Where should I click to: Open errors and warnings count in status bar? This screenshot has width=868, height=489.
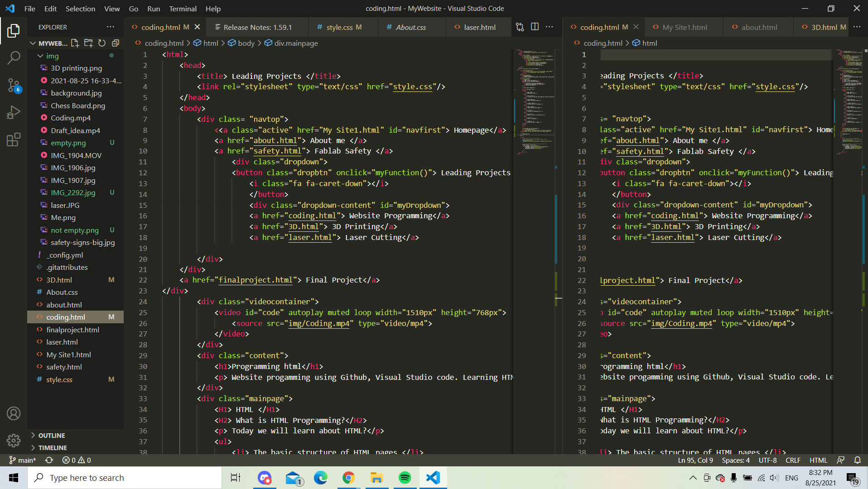coord(77,460)
